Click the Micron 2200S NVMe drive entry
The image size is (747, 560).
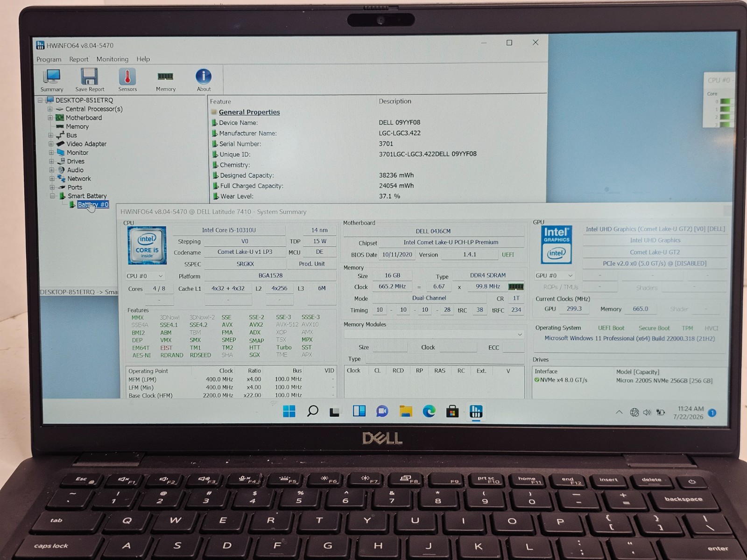click(664, 380)
